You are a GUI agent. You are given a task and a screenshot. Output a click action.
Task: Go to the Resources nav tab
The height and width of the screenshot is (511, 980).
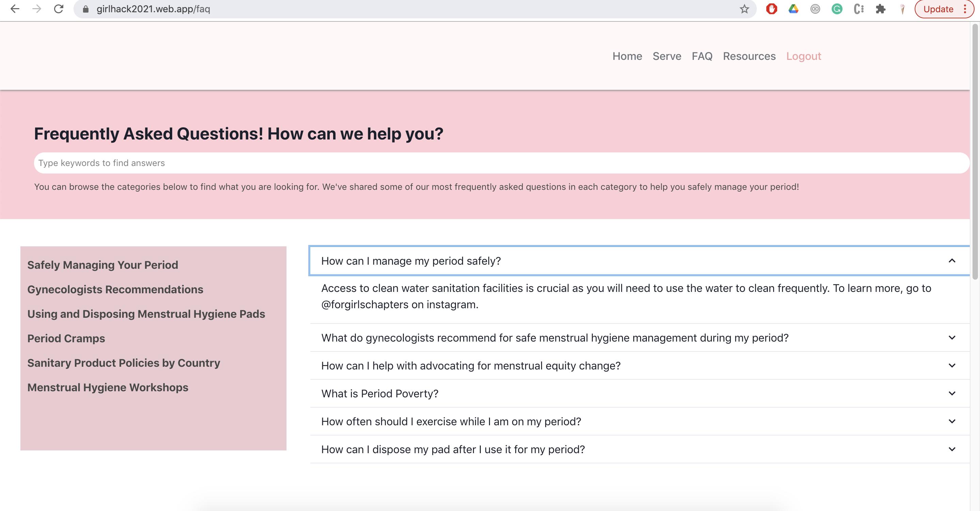[x=749, y=56]
